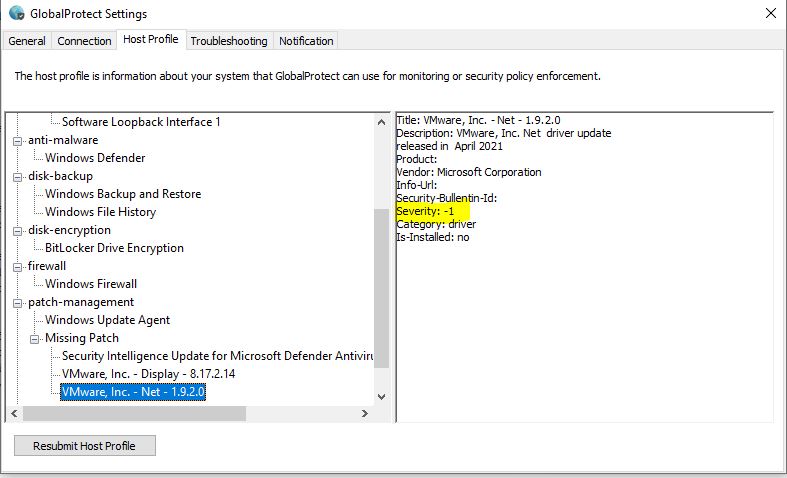787x478 pixels.
Task: Close the GlobalProtect Settings window
Action: pyautogui.click(x=770, y=14)
